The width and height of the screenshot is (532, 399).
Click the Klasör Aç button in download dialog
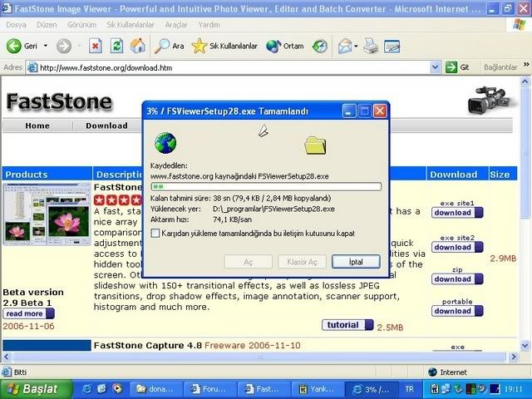(302, 262)
